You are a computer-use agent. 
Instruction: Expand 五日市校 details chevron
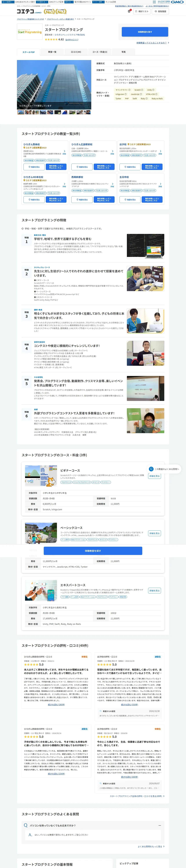[160, 184]
